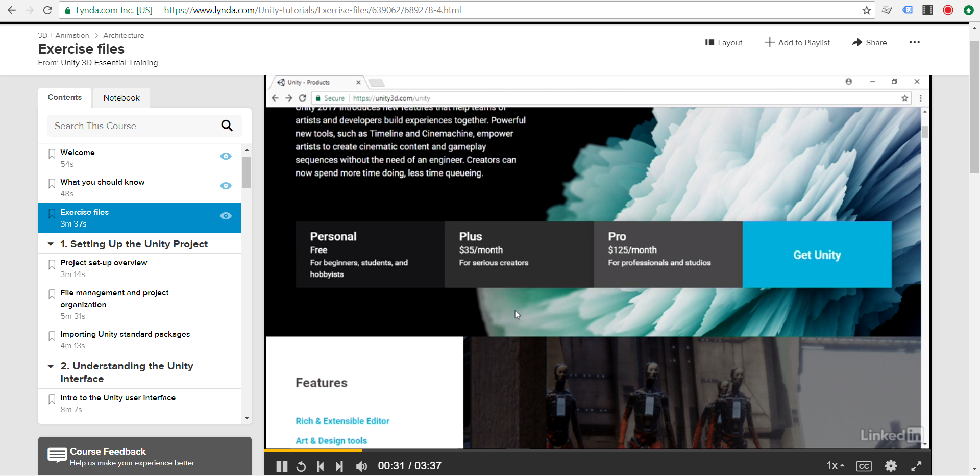Add course to Playlist
This screenshot has height=476, width=980.
(x=797, y=42)
